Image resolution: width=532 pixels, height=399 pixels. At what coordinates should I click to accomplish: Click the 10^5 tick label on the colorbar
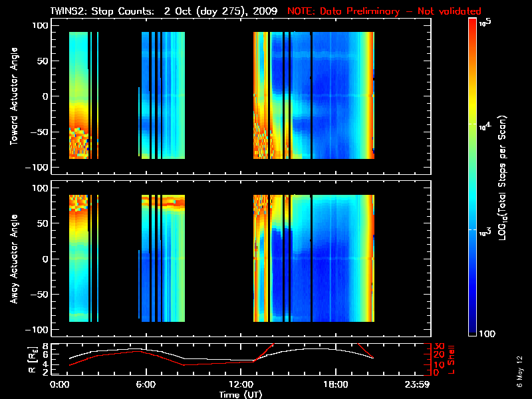485,23
